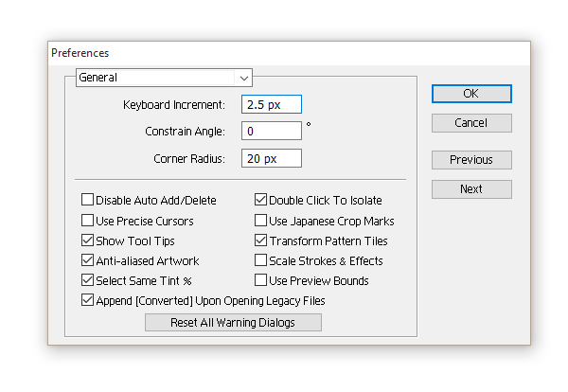
Task: Click the Keyboard Increment input field
Action: 271,104
